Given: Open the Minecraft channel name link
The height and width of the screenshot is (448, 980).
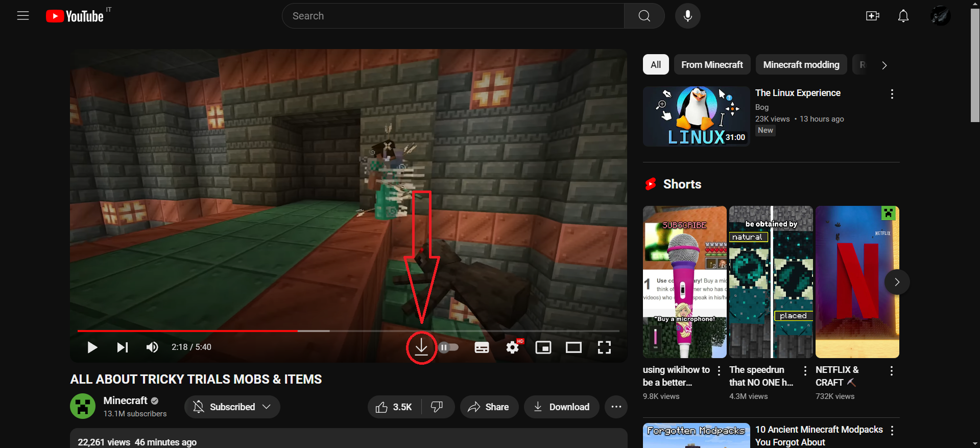Looking at the screenshot, I should (126, 400).
